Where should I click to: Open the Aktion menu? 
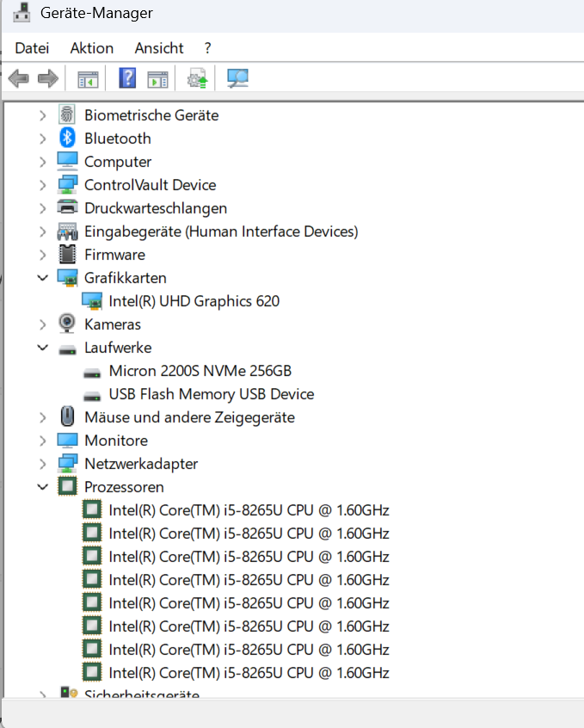click(92, 48)
